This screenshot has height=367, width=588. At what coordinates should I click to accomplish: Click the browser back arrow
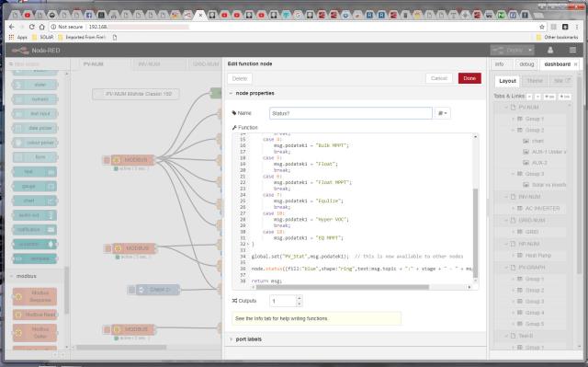(x=11, y=27)
